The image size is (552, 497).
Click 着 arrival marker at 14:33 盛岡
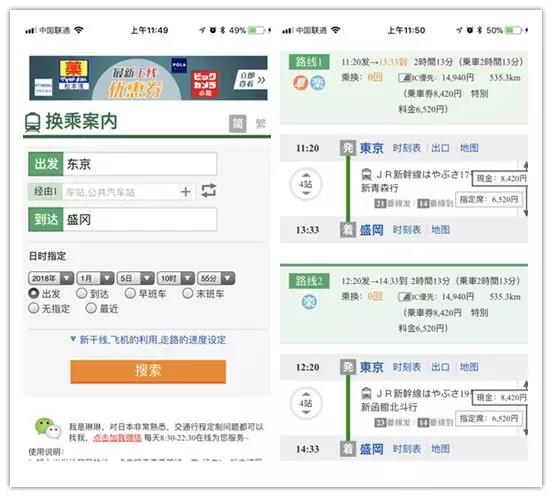click(x=348, y=449)
